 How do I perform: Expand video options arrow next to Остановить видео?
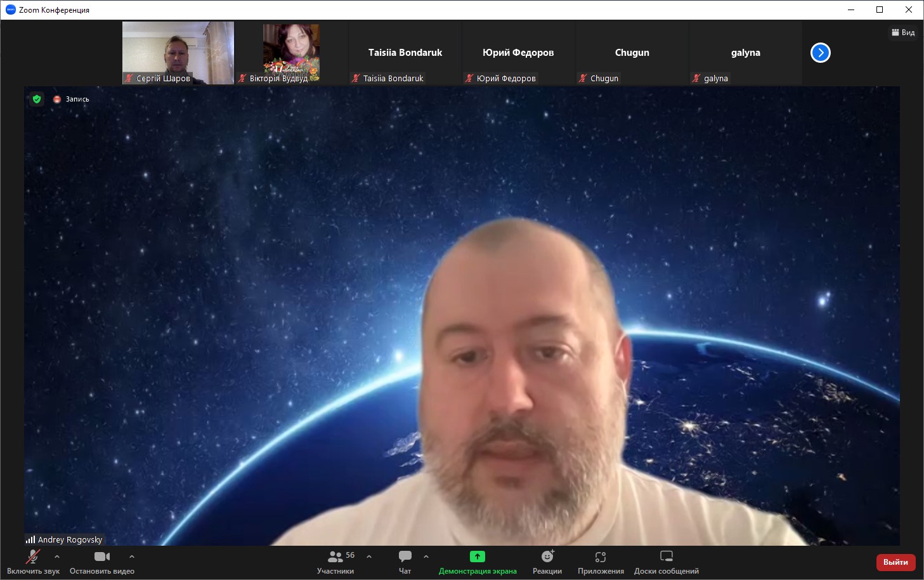(x=132, y=557)
